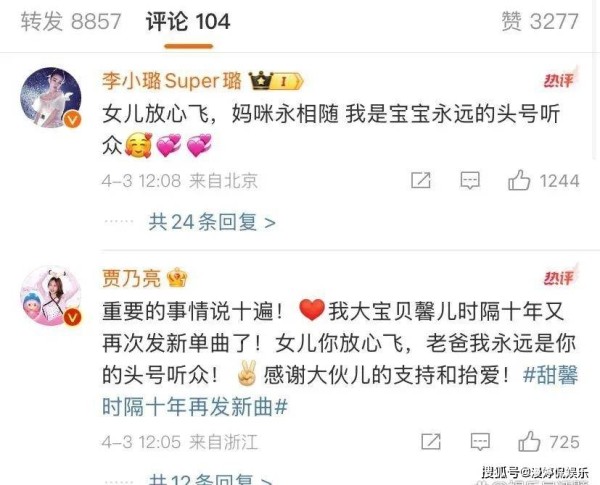600x485 pixels.
Task: Like 贾乃亮's comment with the thumbs-up icon
Action: (x=529, y=441)
